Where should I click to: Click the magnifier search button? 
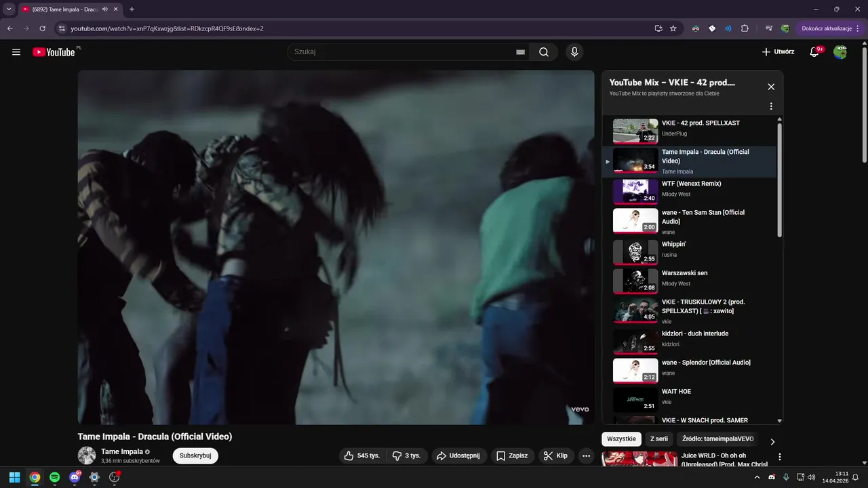(x=544, y=52)
